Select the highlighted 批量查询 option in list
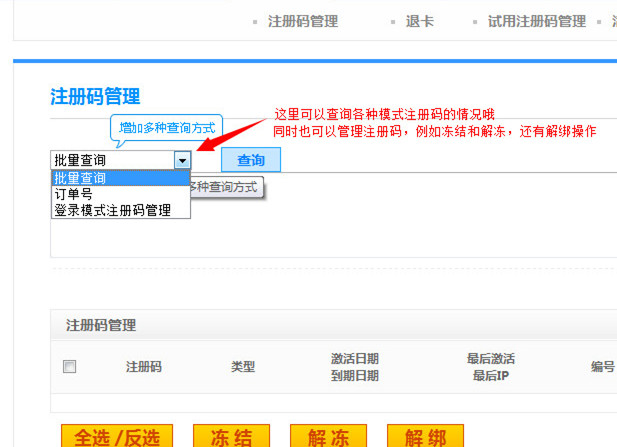This screenshot has width=617, height=447. (x=120, y=178)
